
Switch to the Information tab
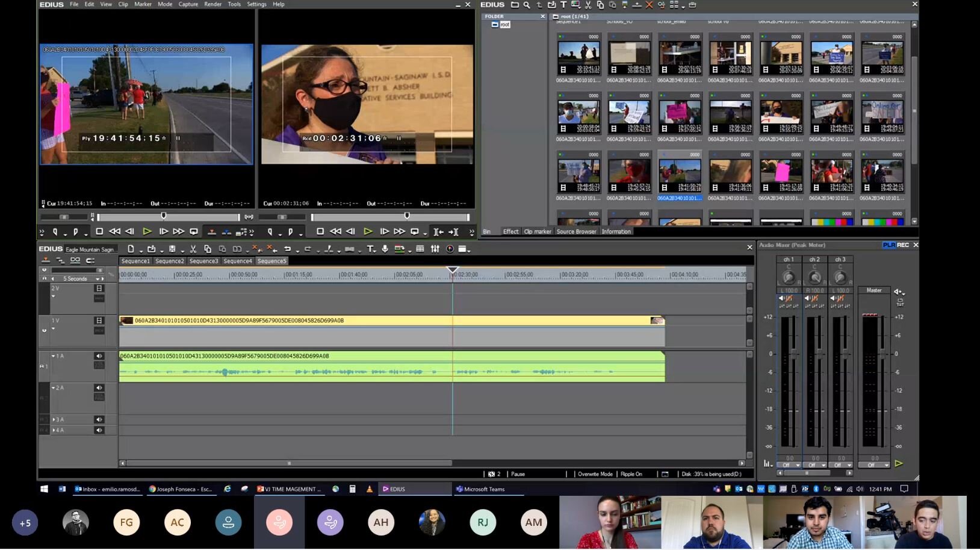pos(616,231)
